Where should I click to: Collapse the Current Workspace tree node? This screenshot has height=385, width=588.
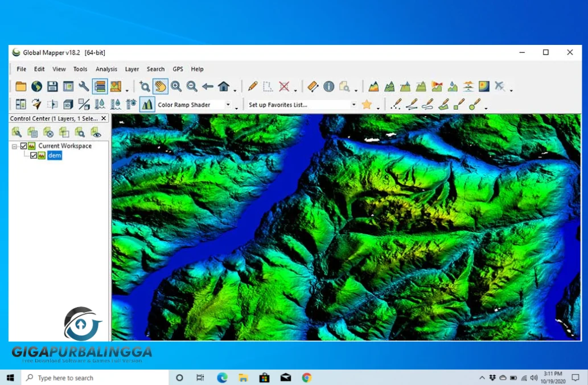pos(14,146)
